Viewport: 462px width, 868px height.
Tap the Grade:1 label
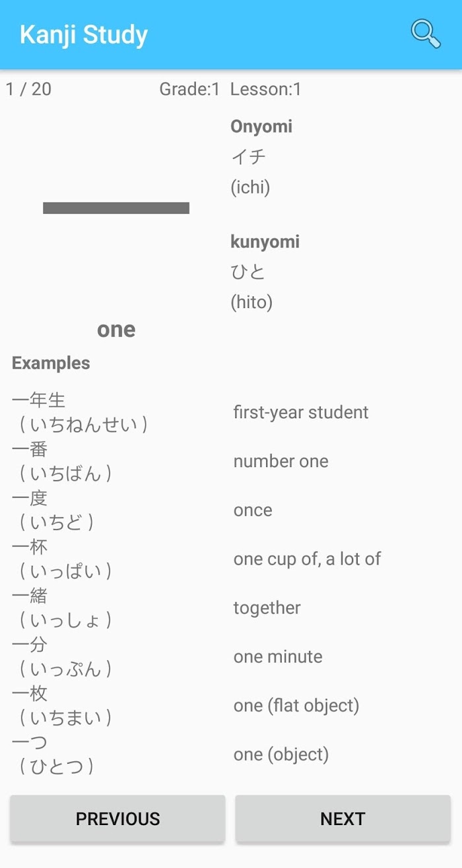pyautogui.click(x=189, y=89)
